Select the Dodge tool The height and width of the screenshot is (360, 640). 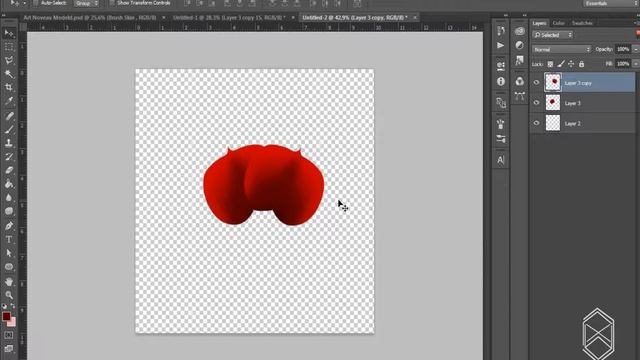(x=9, y=211)
